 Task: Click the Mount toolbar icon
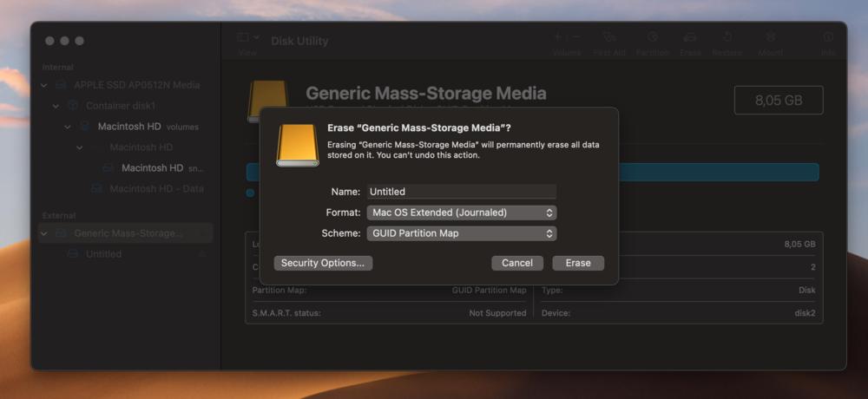[x=771, y=37]
